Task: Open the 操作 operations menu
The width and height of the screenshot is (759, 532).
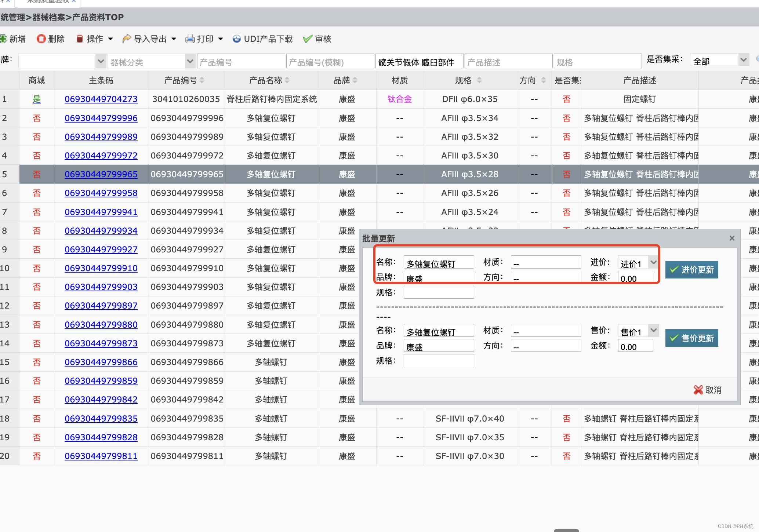Action: click(95, 39)
